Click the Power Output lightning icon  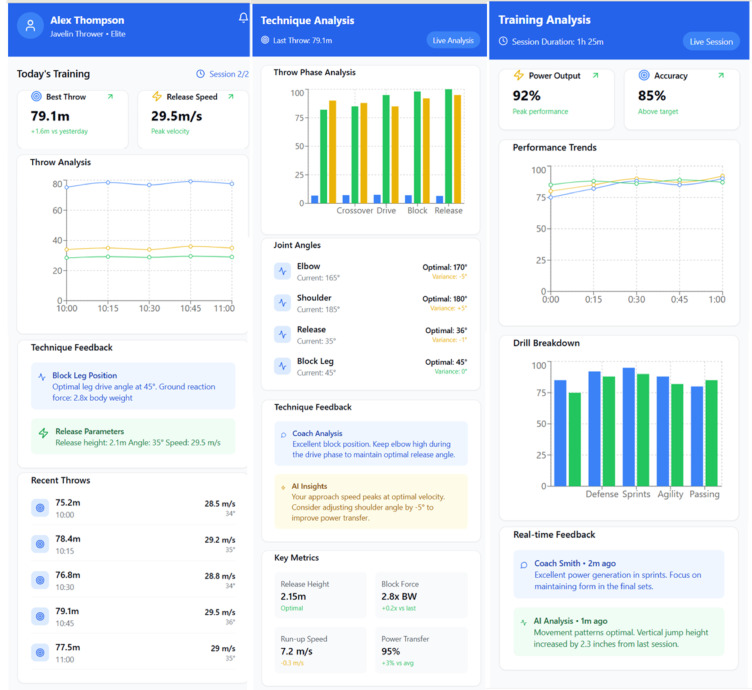click(518, 76)
